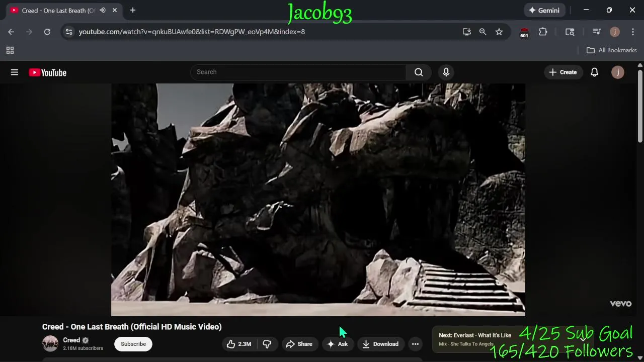The image size is (644, 362).
Task: Click the Create button
Action: pyautogui.click(x=563, y=72)
